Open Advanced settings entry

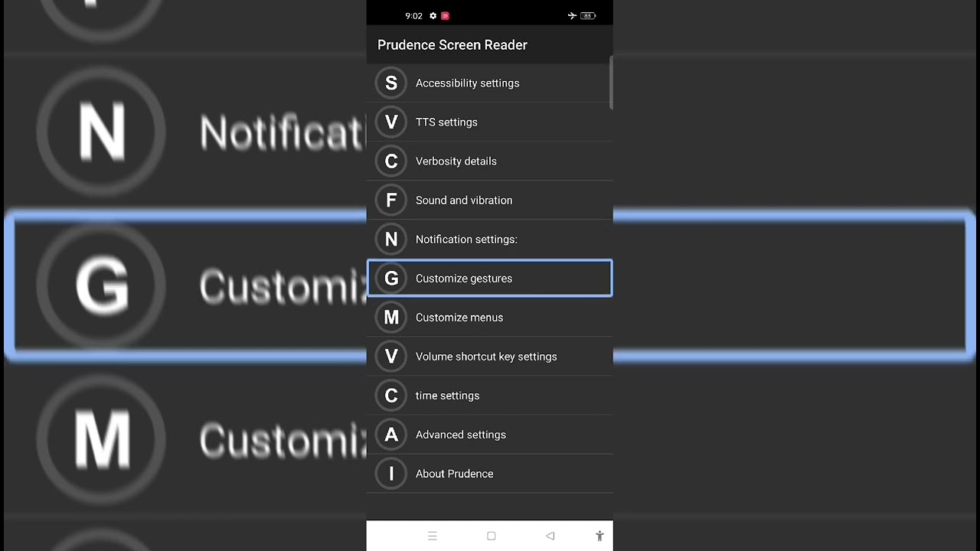pos(489,434)
